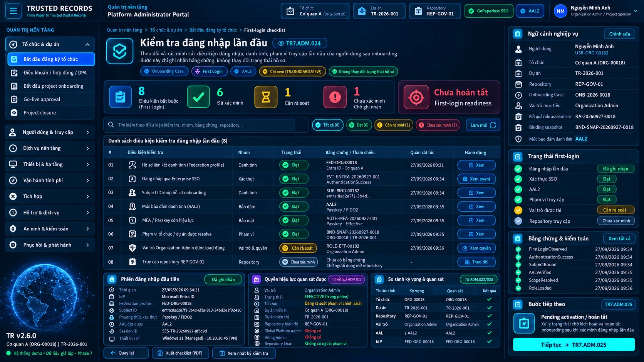Open user account dropdown chevron
Viewport: 644px width, 362px height.
(x=636, y=11)
